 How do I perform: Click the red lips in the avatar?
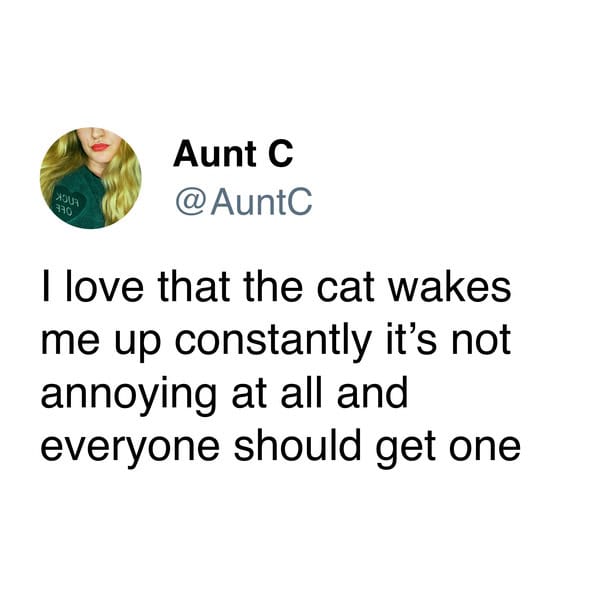click(x=100, y=147)
